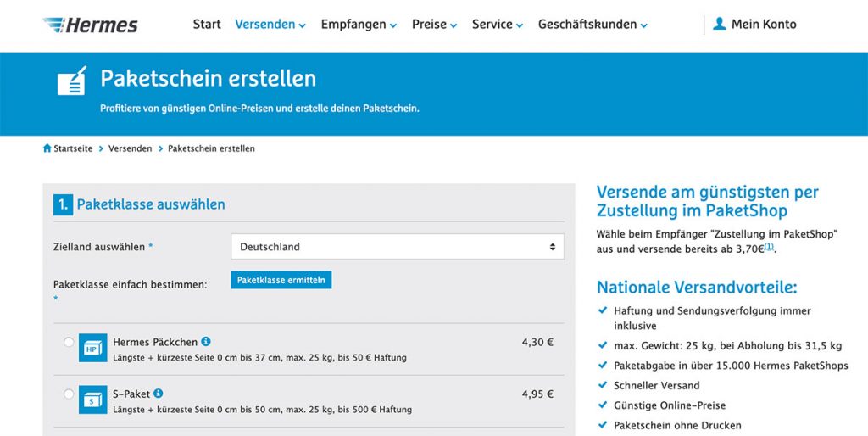Expand the Geschäftskunden menu chevron
This screenshot has width=868, height=436.
(x=644, y=25)
